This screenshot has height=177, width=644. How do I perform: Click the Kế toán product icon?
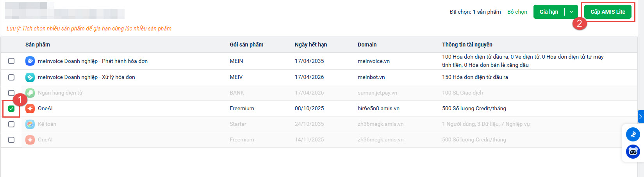tap(30, 124)
